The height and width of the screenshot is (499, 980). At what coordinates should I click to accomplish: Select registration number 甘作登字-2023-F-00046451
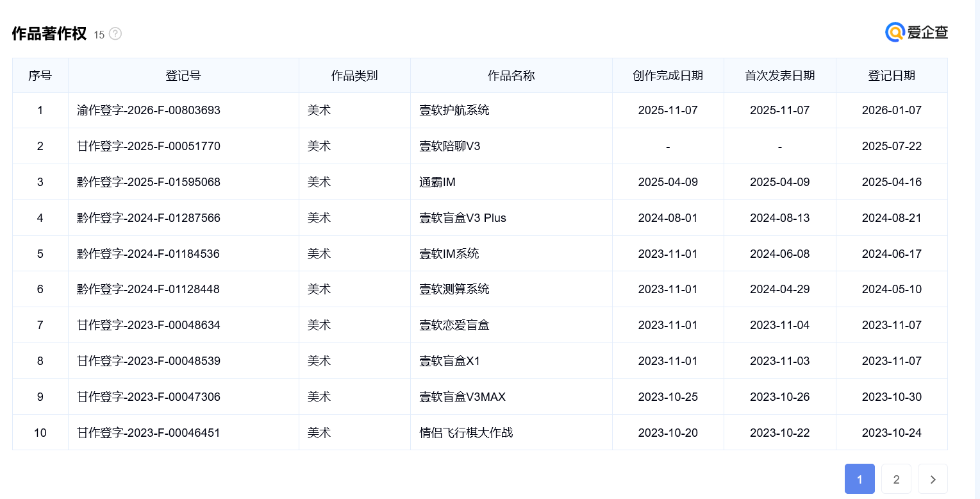pyautogui.click(x=149, y=433)
